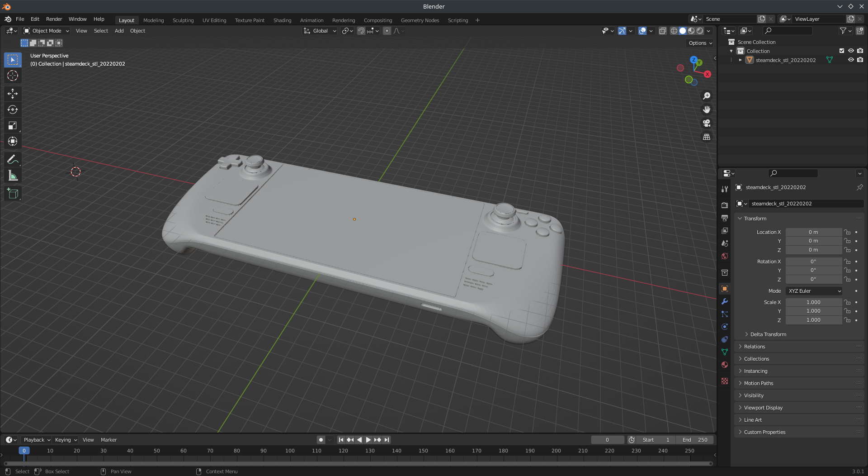Open the World properties tab

point(725,256)
